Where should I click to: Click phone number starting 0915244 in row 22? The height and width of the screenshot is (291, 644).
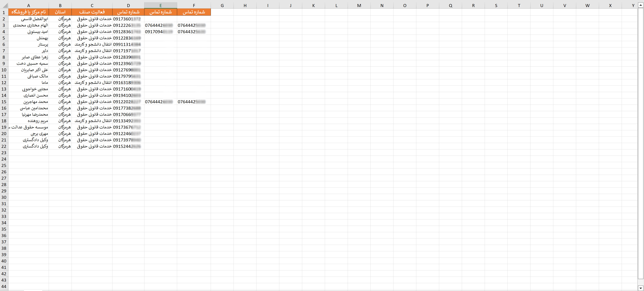(x=128, y=146)
